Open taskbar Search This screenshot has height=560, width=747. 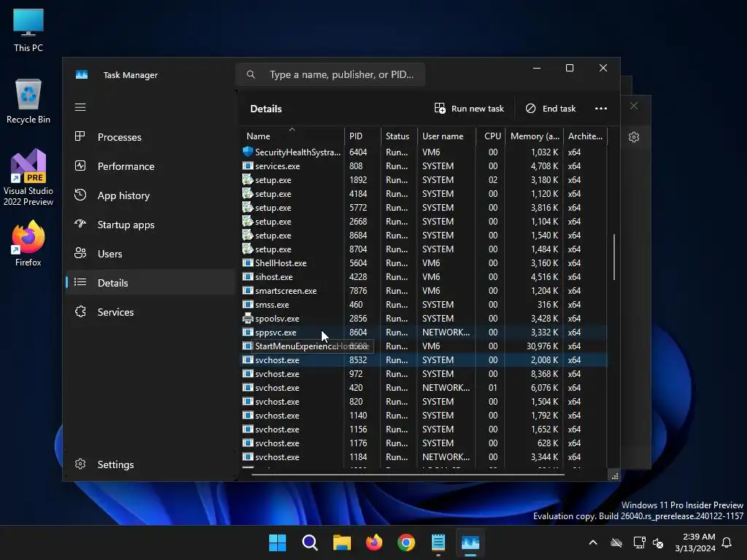[309, 542]
